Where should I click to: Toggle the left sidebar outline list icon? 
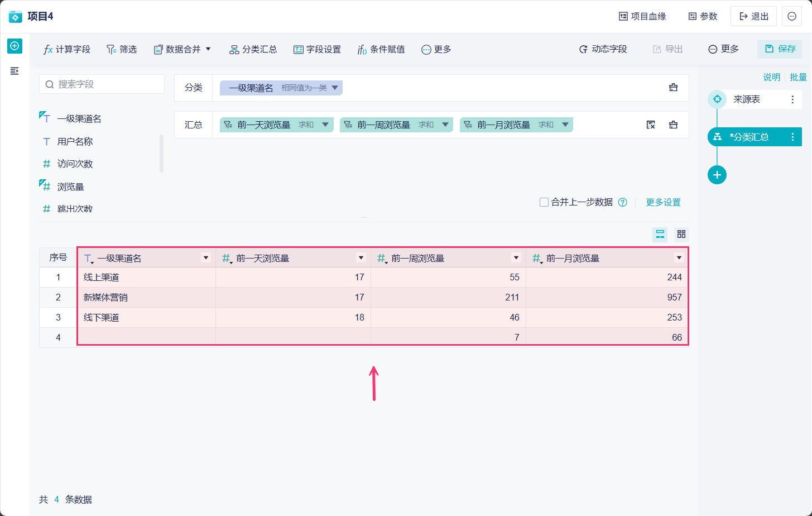pos(15,71)
